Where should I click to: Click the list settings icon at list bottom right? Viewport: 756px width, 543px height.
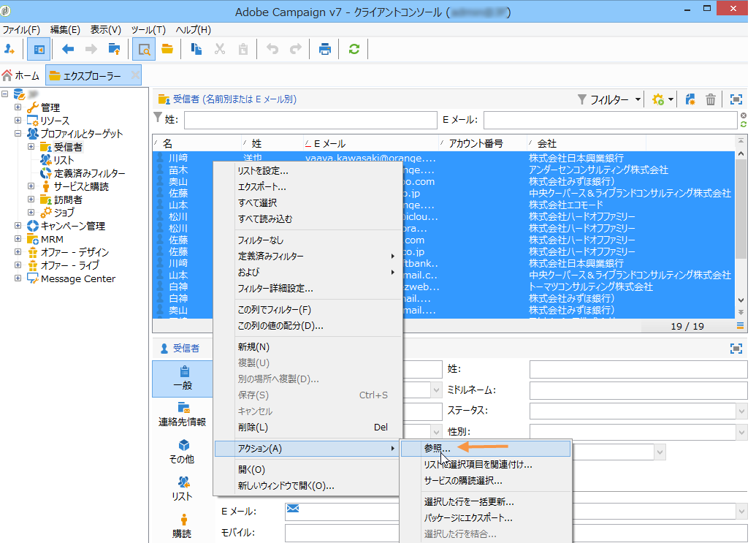coord(740,326)
